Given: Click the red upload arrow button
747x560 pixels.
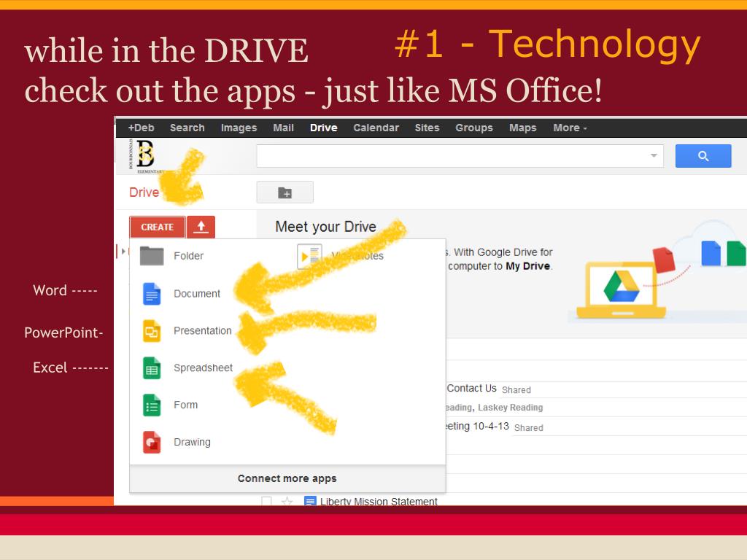Looking at the screenshot, I should pos(201,227).
